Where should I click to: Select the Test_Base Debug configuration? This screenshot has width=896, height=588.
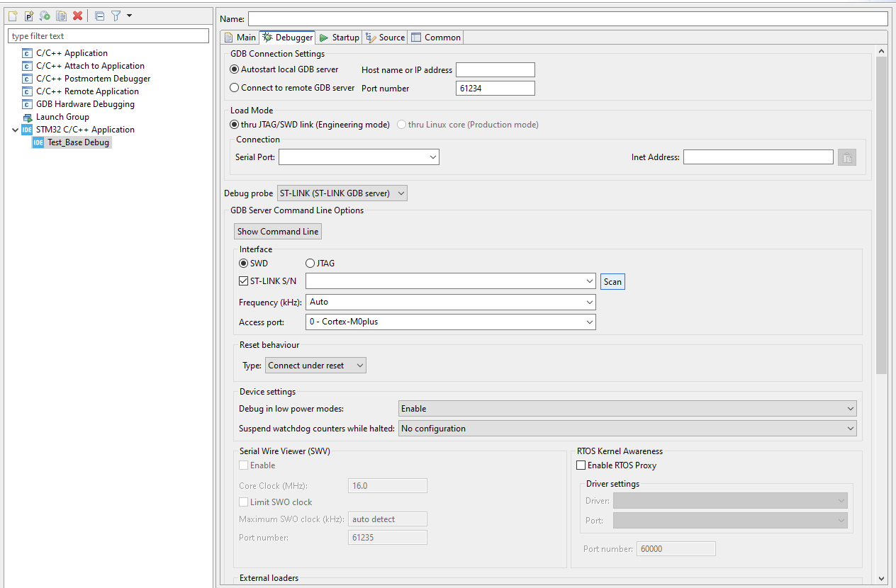click(x=77, y=142)
